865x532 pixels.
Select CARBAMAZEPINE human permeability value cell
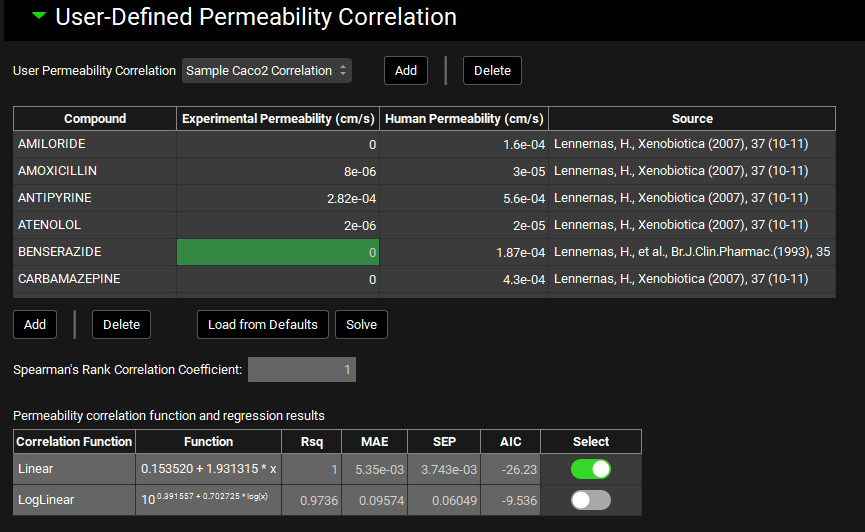click(464, 279)
